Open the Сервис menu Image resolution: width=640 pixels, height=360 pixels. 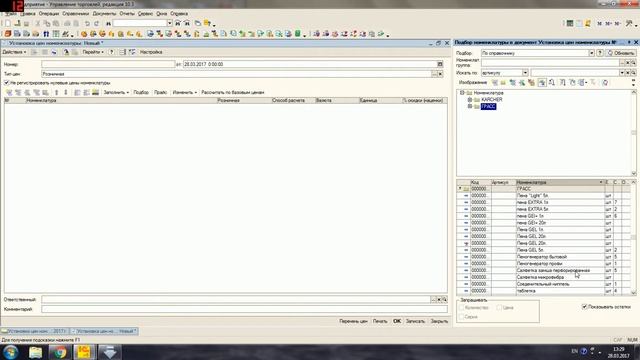tap(145, 13)
